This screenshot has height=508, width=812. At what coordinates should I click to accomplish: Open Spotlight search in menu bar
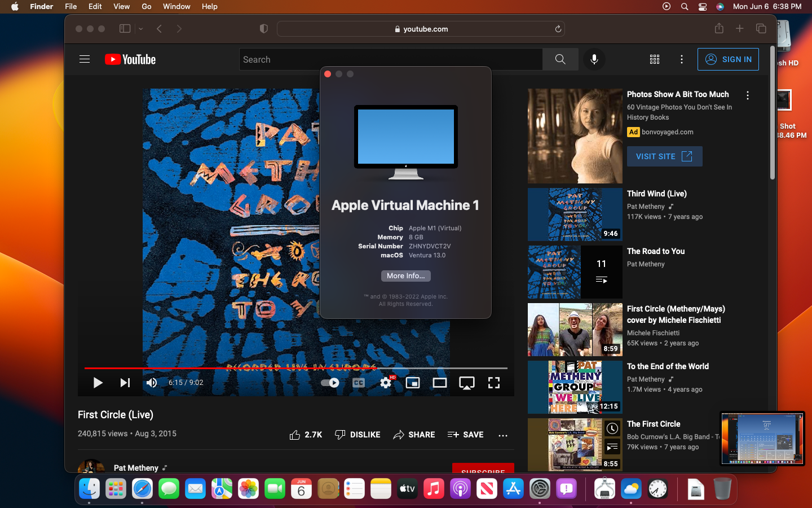[x=685, y=6]
